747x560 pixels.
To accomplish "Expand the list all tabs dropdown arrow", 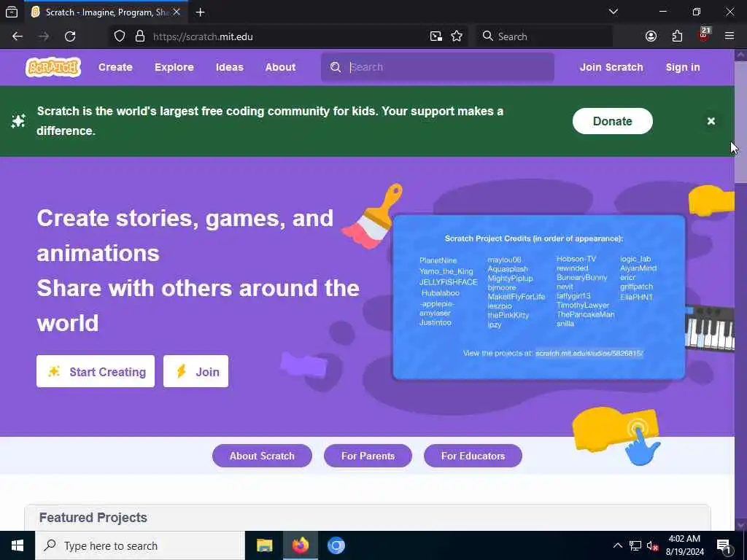I will click(x=613, y=12).
